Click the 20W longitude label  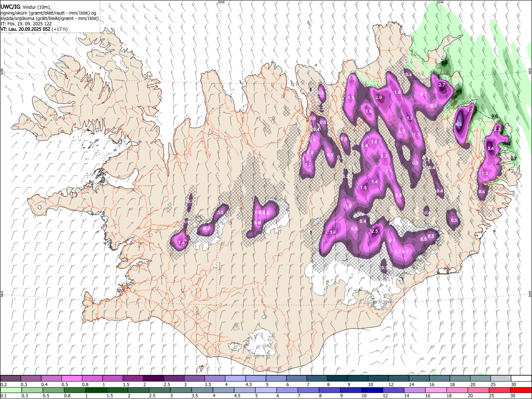[x=221, y=2]
